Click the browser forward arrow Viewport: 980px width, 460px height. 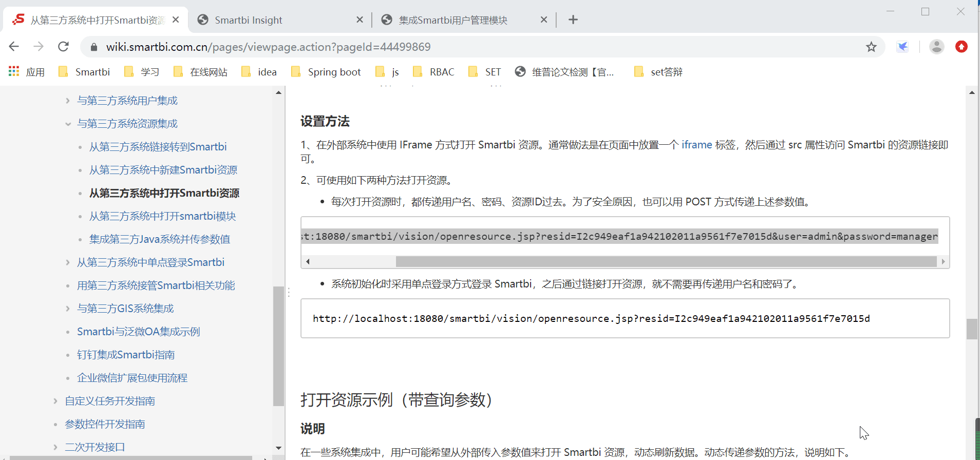click(39, 47)
